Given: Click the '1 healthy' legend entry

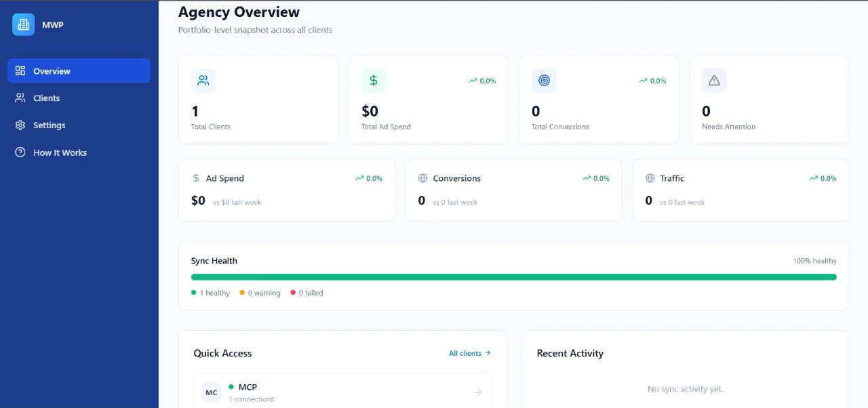Looking at the screenshot, I should 210,293.
